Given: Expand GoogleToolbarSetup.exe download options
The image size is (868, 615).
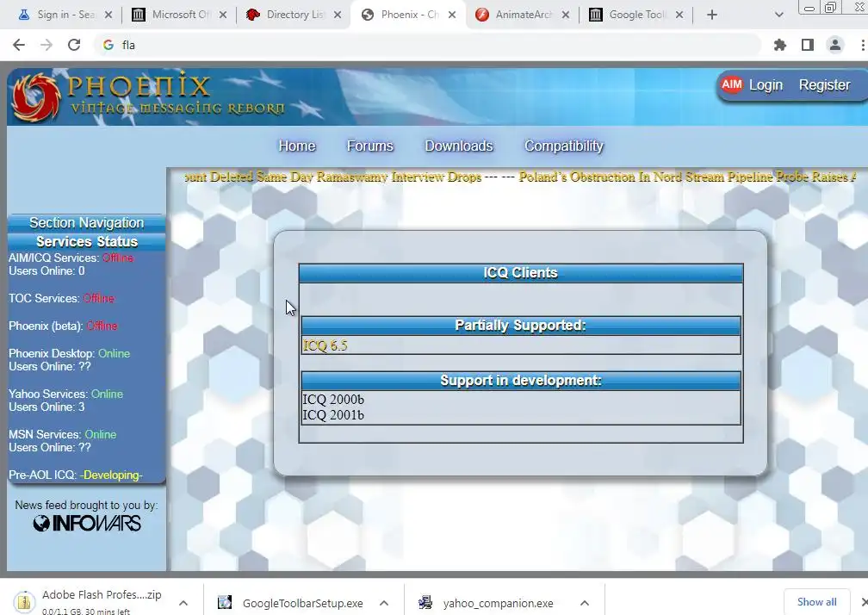Looking at the screenshot, I should [384, 603].
